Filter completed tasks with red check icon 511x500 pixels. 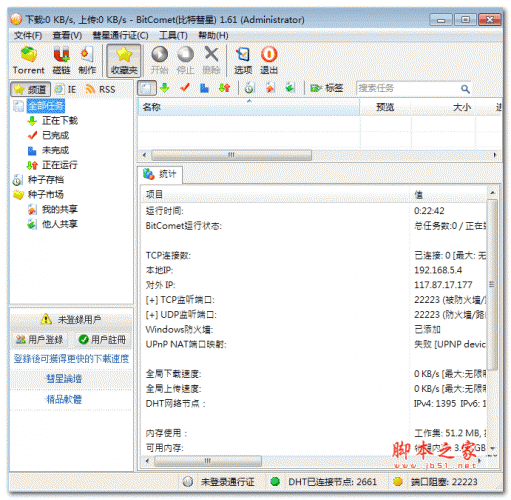[x=185, y=88]
